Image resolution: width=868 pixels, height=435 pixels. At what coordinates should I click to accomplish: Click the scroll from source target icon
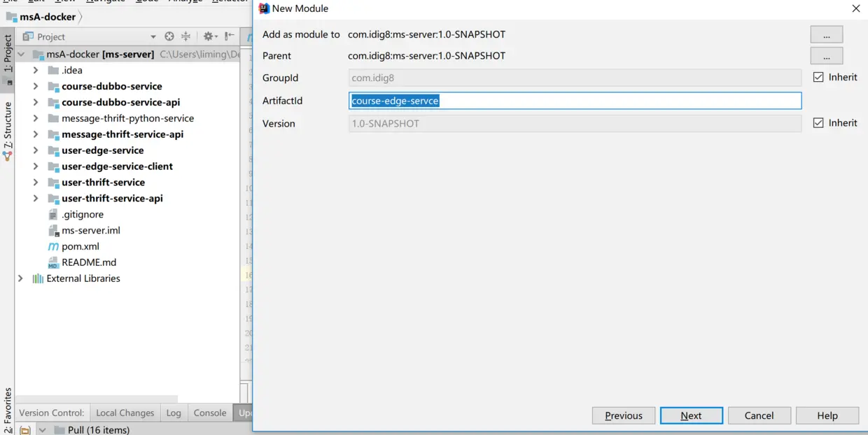coord(169,36)
